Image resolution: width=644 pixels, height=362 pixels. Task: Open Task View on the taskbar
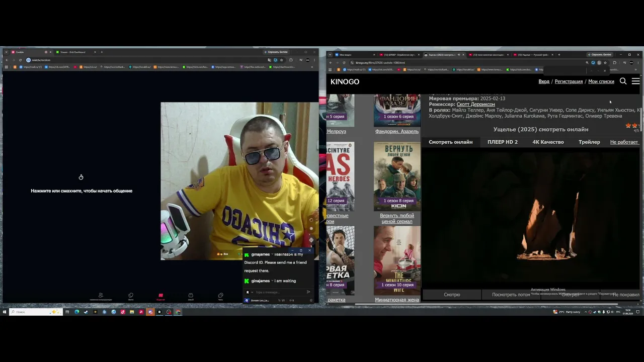point(67,312)
